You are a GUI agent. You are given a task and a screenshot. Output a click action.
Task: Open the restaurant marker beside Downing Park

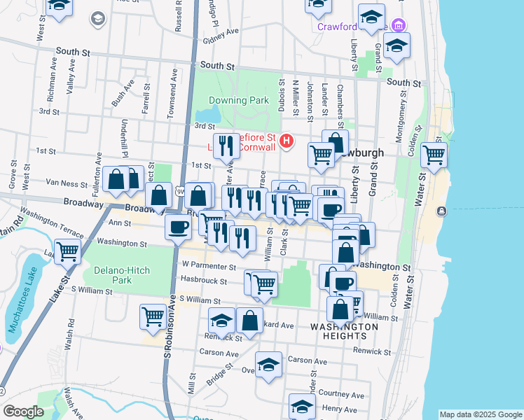pos(226,146)
